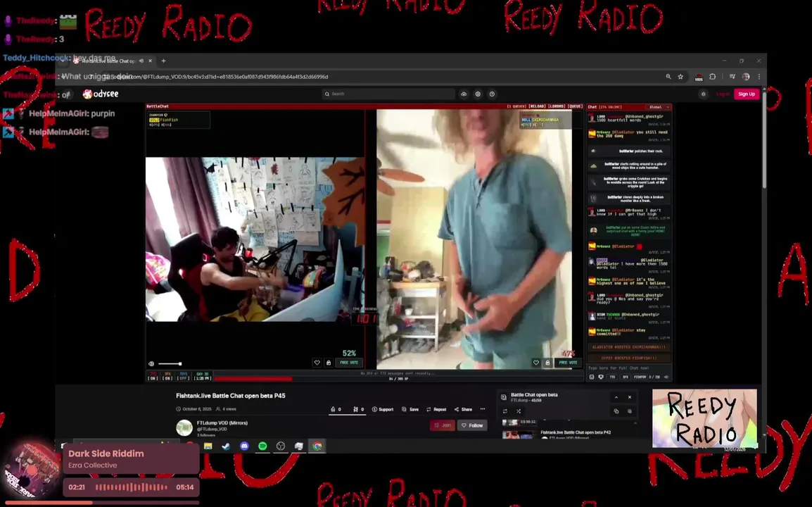
Task: Open the LDRBRD leaderboard option
Action: point(557,106)
